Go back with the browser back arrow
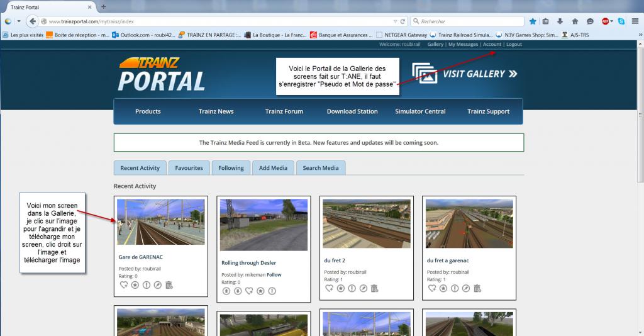 33,21
